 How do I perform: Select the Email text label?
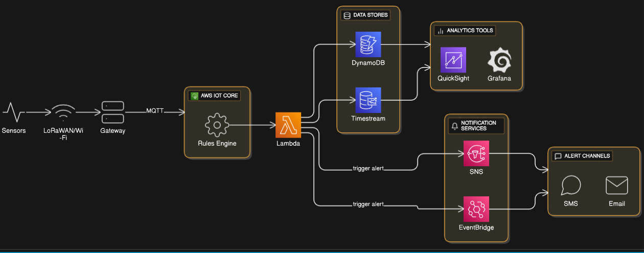coord(617,203)
